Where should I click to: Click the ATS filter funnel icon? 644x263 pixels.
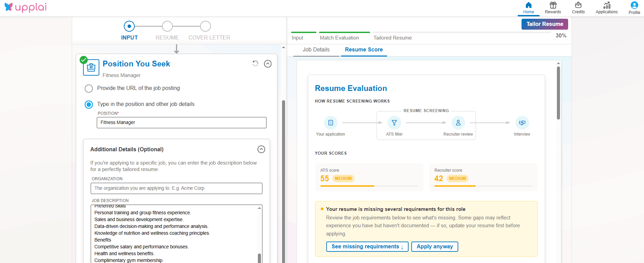tap(394, 123)
